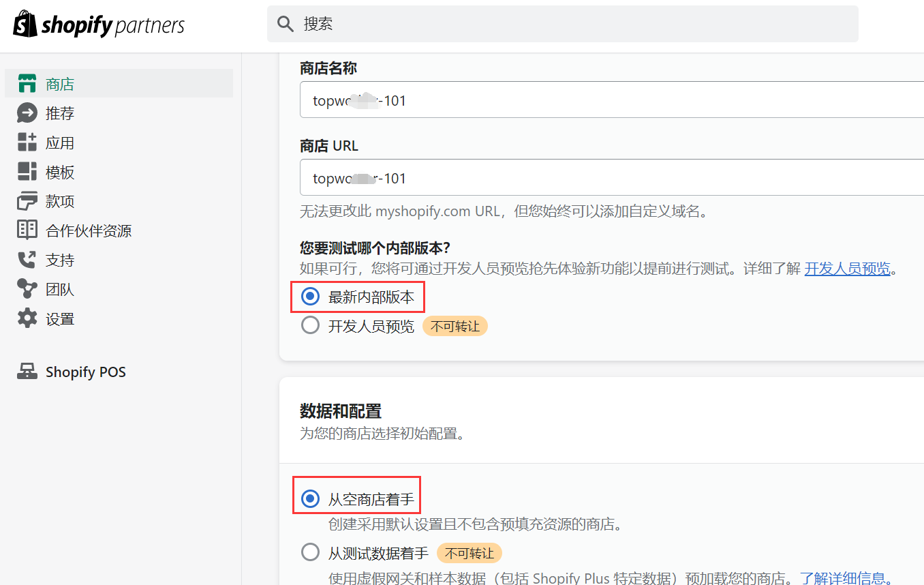This screenshot has height=585, width=924.
Task: Click the 合作伙伴资源 book icon
Action: 27,230
